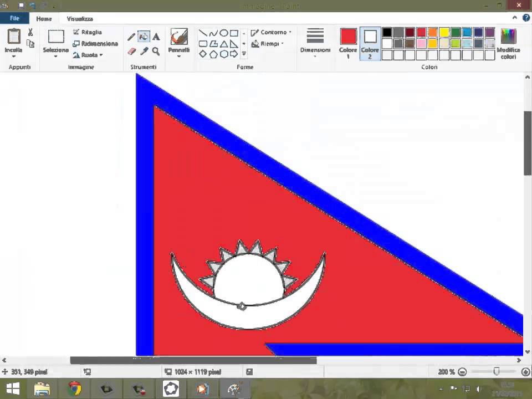
Task: Choose the Rounded rectangle shape
Action: pyautogui.click(x=203, y=44)
